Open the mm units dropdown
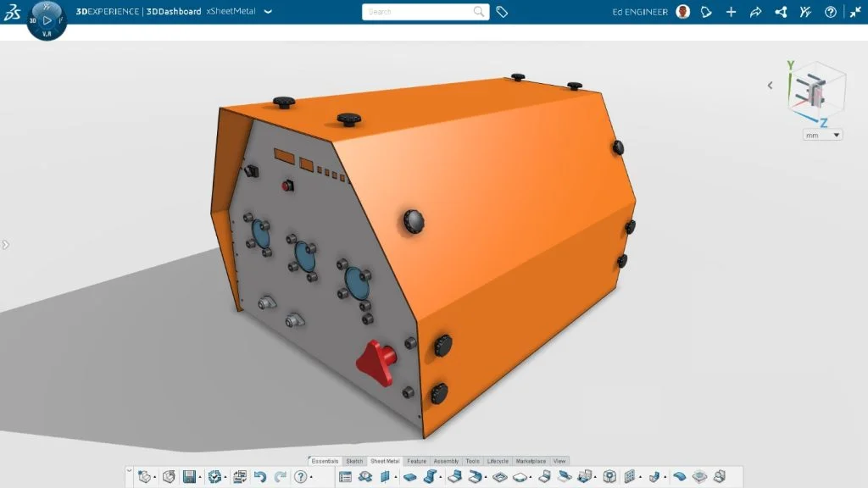 pos(821,134)
